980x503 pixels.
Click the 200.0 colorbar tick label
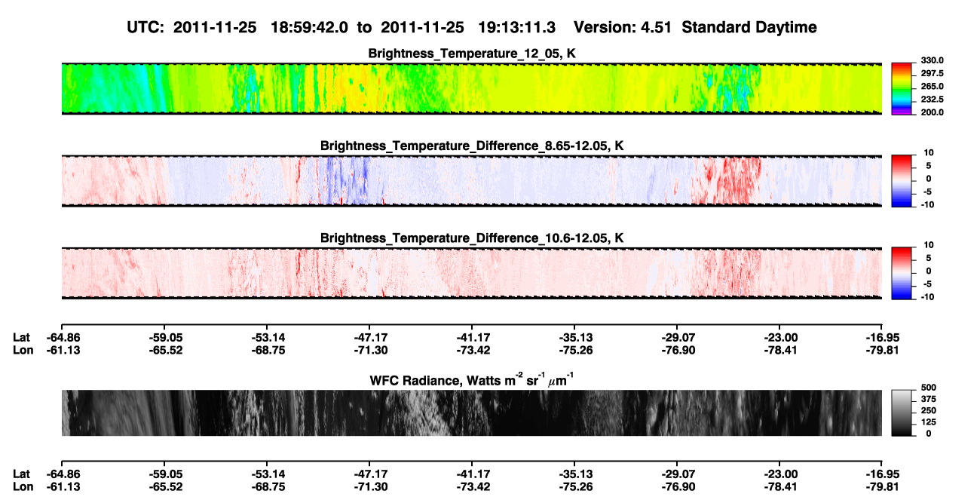(933, 112)
